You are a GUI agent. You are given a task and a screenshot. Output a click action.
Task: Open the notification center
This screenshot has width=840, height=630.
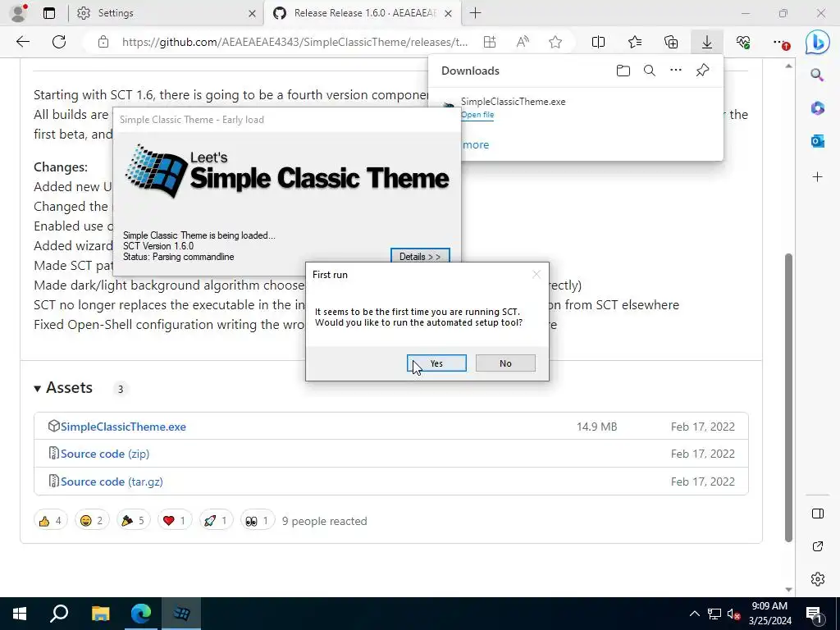point(814,614)
